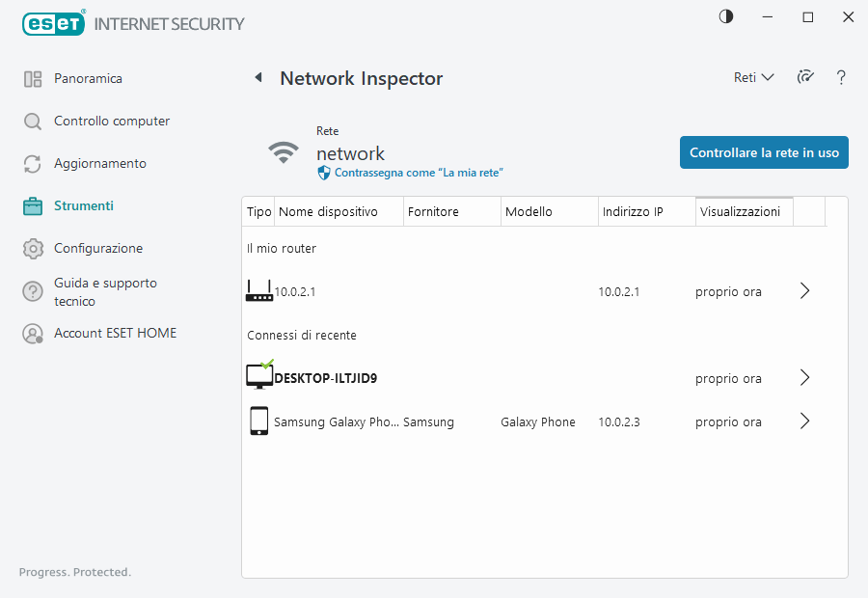Select the Samsung Galaxy Phone device icon
Screen dimensions: 868x598
click(258, 421)
